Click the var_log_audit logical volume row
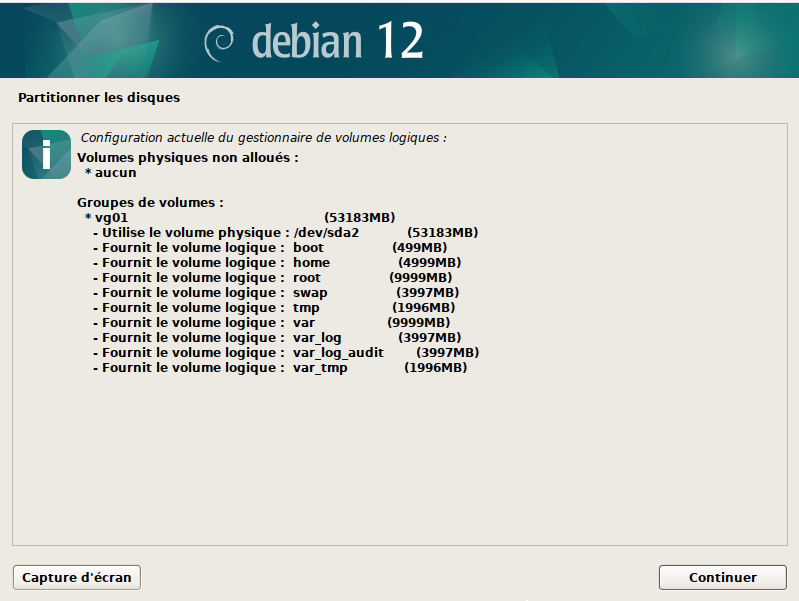 point(286,353)
